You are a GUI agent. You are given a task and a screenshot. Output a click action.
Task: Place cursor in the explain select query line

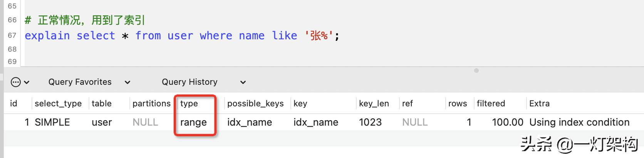coord(182,36)
